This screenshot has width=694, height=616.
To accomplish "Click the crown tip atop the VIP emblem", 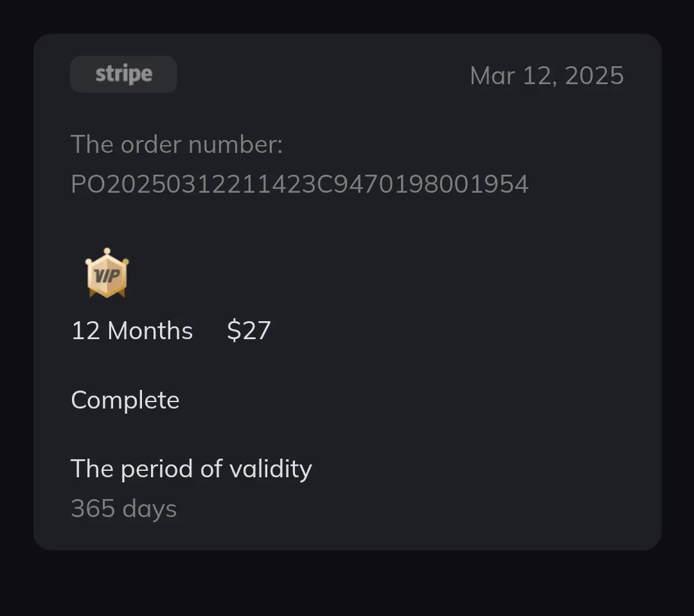I will 107,251.
